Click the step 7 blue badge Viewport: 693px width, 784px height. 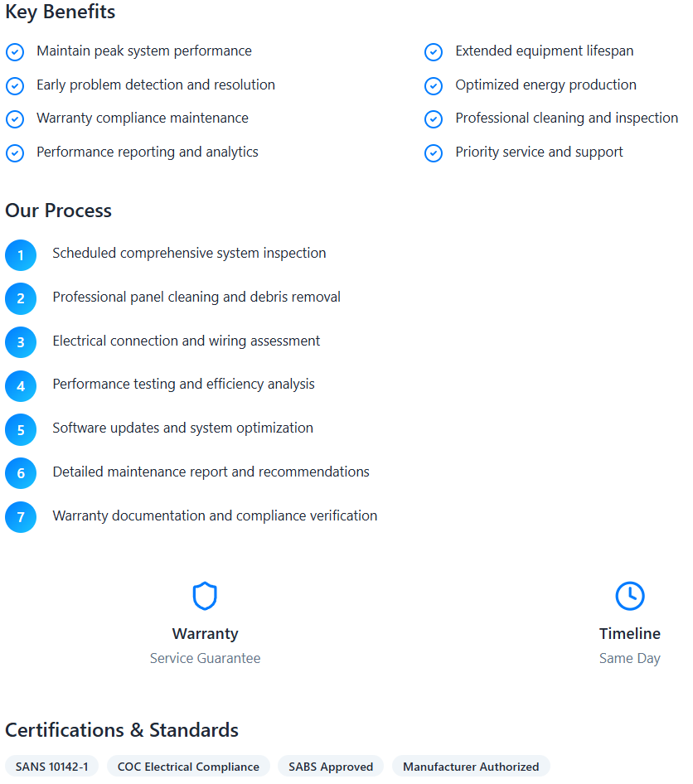click(x=21, y=517)
